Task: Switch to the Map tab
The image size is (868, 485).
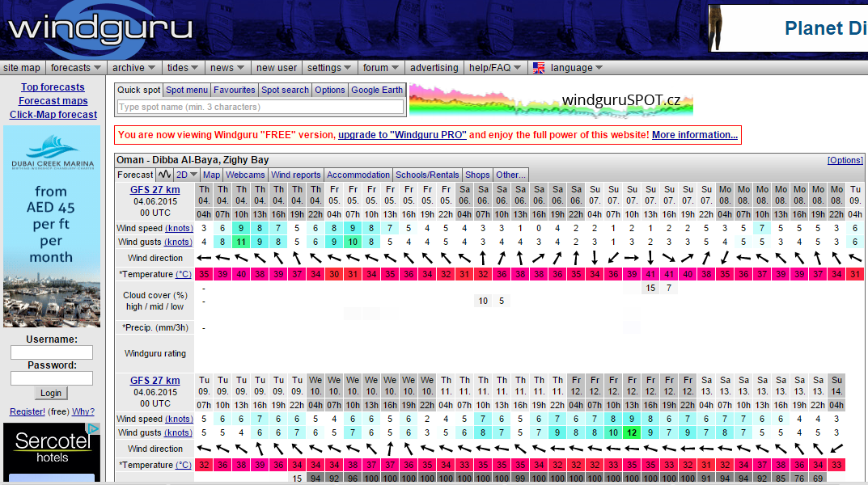Action: pos(211,175)
